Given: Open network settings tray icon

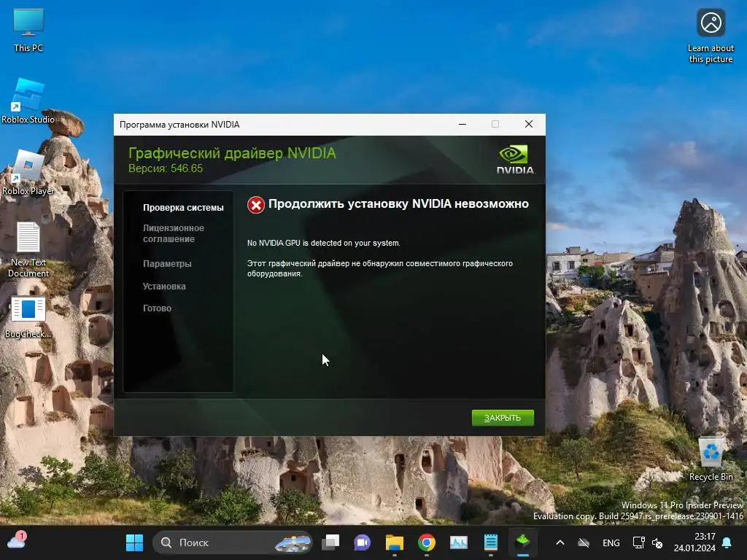Looking at the screenshot, I should [x=638, y=542].
